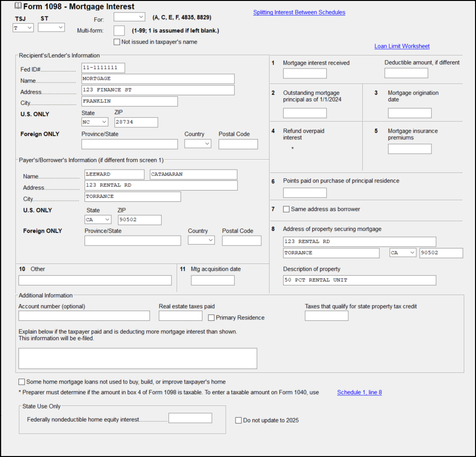This screenshot has height=457, width=476.
Task: Click lender Address field 123 FINANCE ST
Action: (x=158, y=90)
